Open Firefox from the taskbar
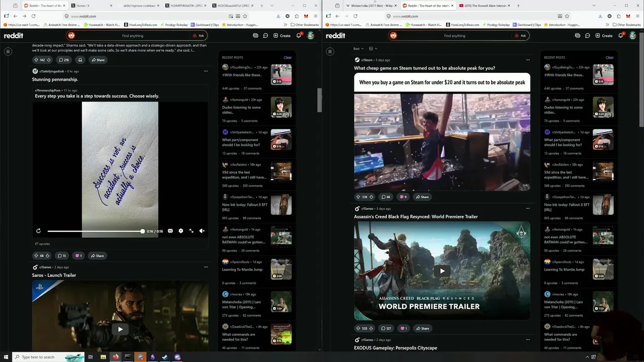This screenshot has height=362, width=644. [x=116, y=357]
